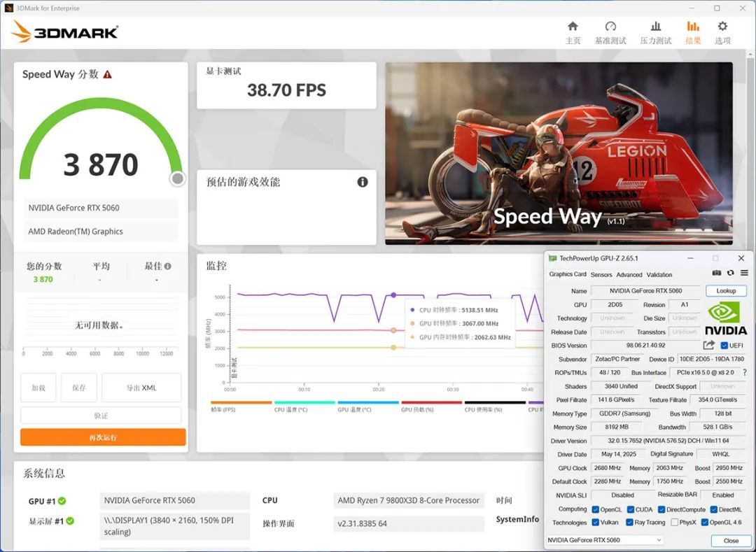Click the 38.70 FPS value
Screen dimensions: 756x552
[286, 90]
